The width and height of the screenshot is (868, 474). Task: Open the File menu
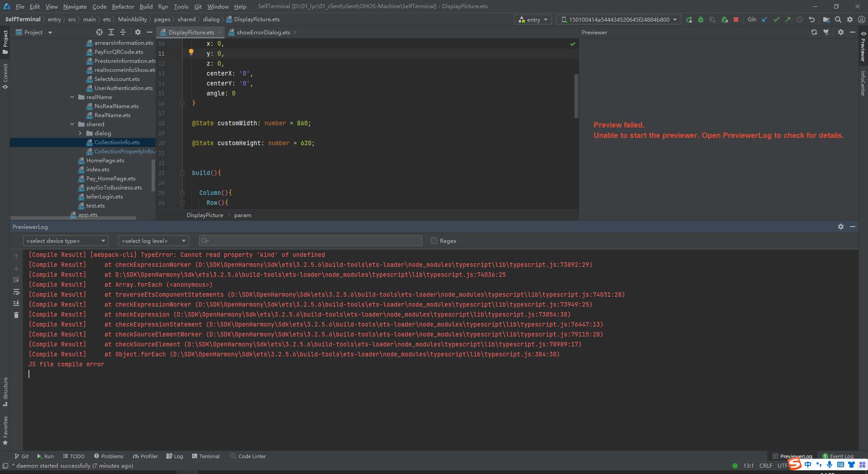click(x=20, y=6)
